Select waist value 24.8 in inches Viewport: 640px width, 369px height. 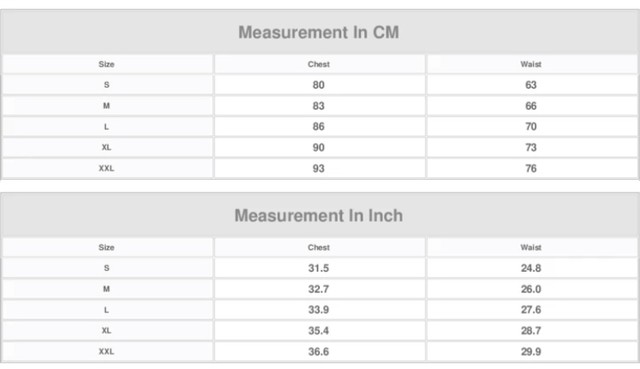[531, 268]
